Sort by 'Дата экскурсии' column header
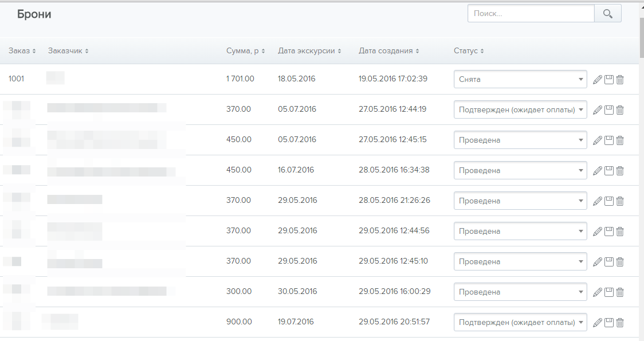The height and width of the screenshot is (341, 644). click(309, 51)
